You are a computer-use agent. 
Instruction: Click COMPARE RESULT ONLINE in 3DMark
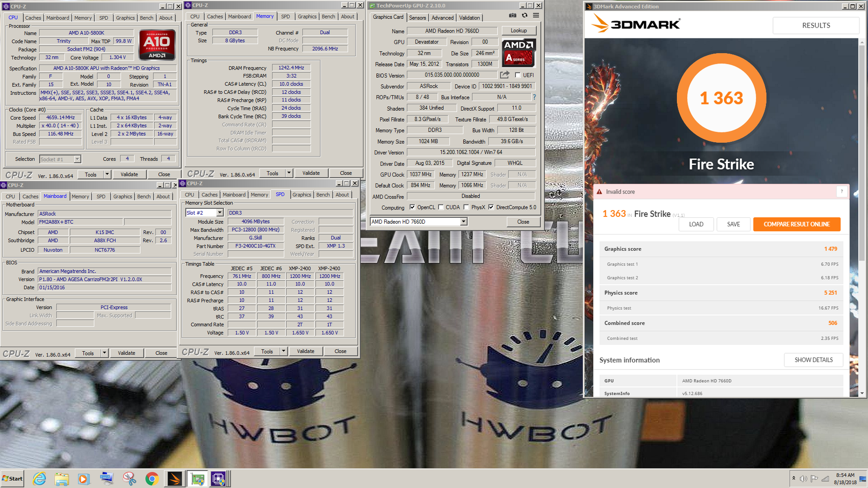pos(797,224)
